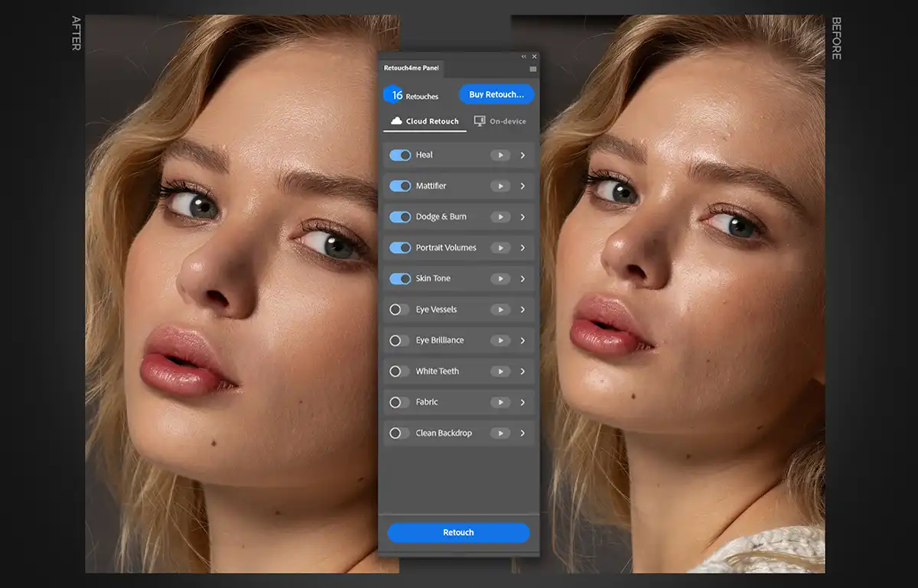Image resolution: width=918 pixels, height=588 pixels.
Task: Open Fabric settings chevron
Action: (523, 402)
